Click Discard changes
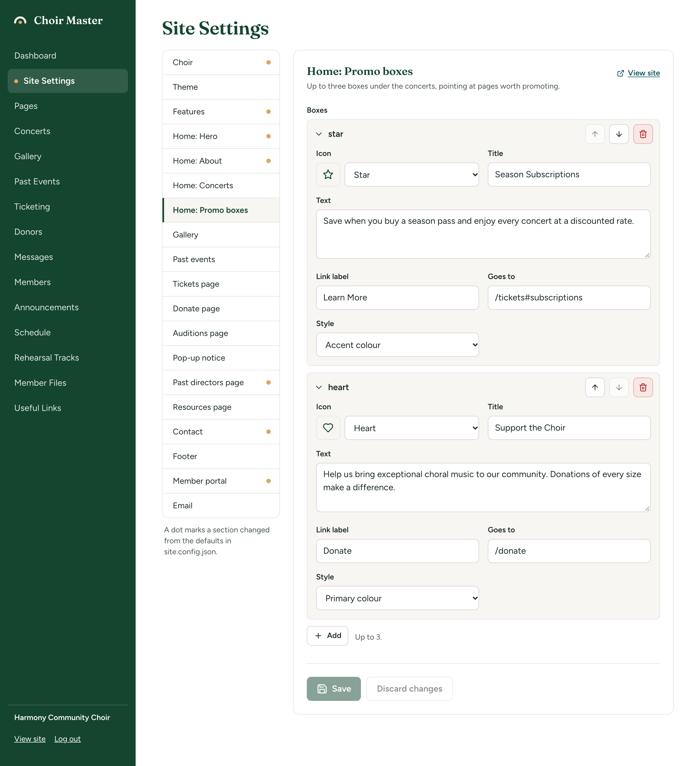This screenshot has height=766, width=700. [409, 689]
